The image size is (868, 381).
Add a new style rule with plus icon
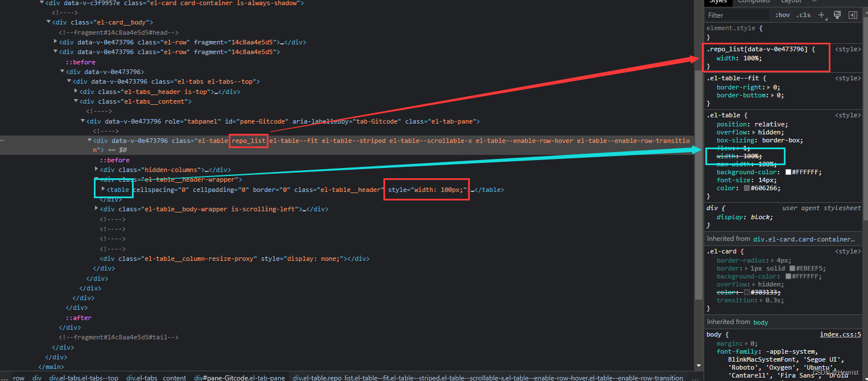point(821,15)
